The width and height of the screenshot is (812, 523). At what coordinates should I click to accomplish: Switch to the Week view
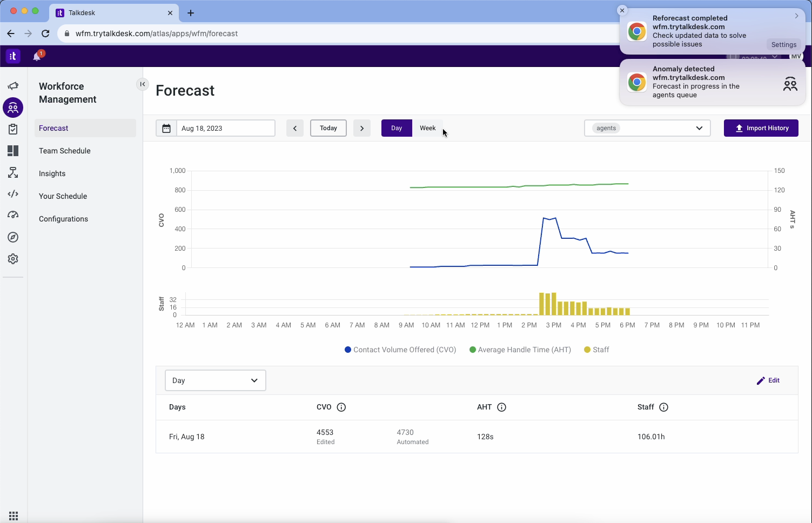point(427,128)
